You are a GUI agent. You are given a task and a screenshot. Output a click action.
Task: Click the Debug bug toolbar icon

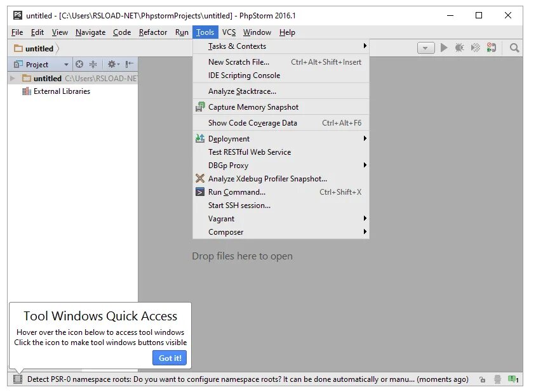pos(460,48)
